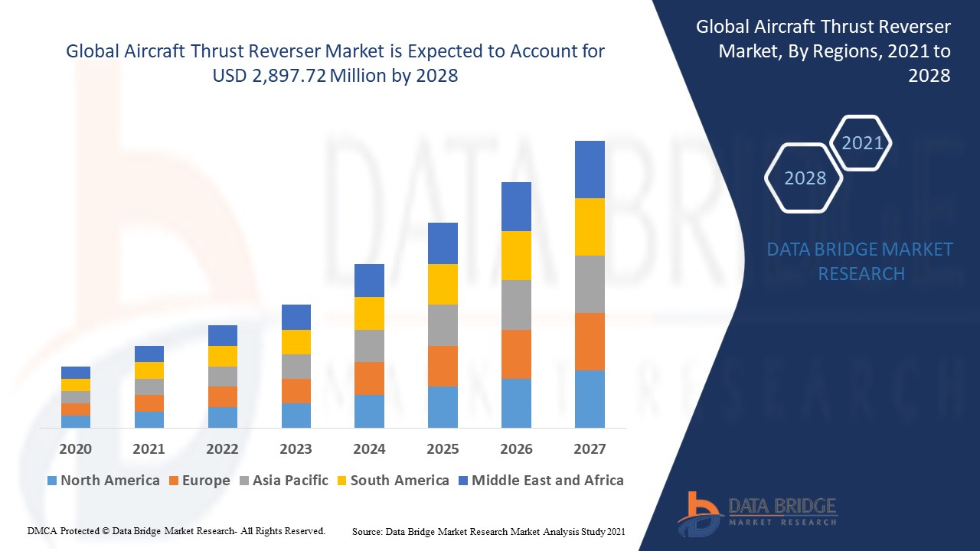The width and height of the screenshot is (980, 551).
Task: Select the 2021 hexagon badge
Action: point(862,142)
